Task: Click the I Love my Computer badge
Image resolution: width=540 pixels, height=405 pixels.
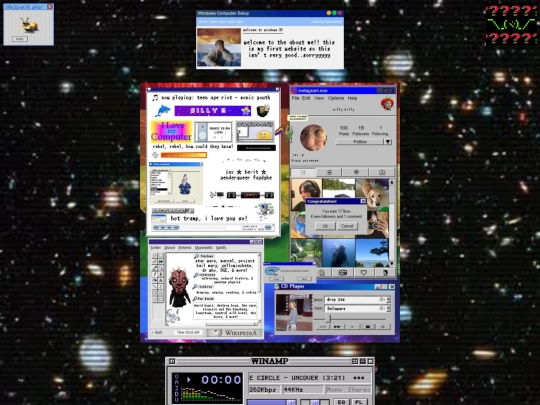Action: click(171, 131)
